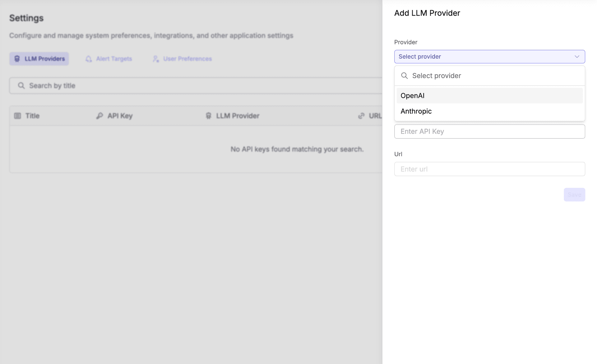Focus the Enter API Key field
The image size is (597, 364).
[489, 131]
